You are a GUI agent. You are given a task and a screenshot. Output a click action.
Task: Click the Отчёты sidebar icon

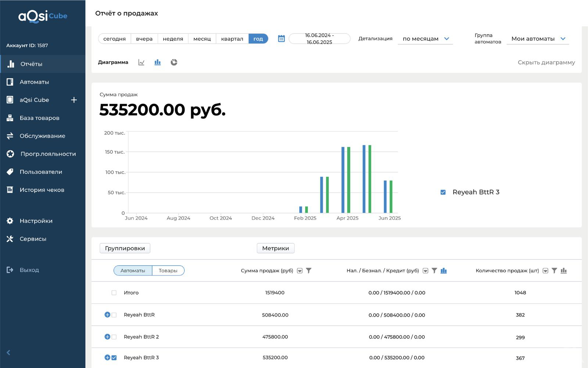click(x=11, y=64)
